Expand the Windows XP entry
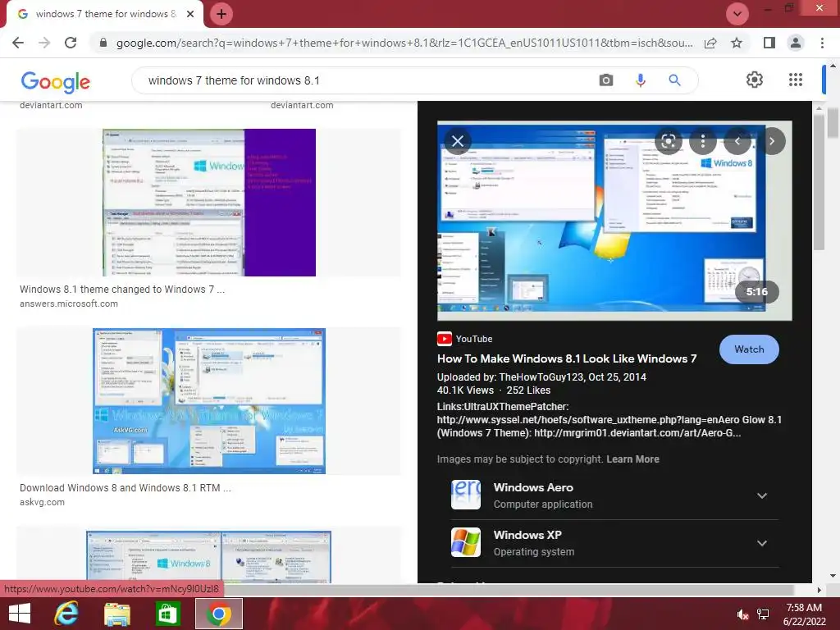The width and height of the screenshot is (840, 630). point(762,543)
